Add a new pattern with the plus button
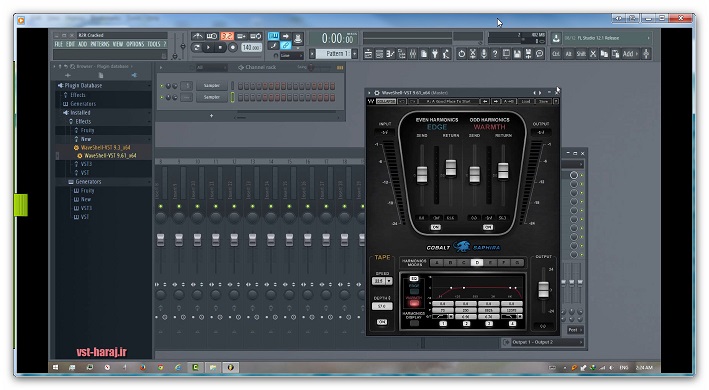 (355, 54)
